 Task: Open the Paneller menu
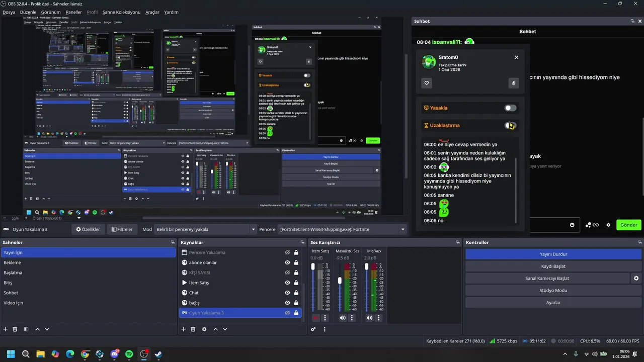[73, 12]
